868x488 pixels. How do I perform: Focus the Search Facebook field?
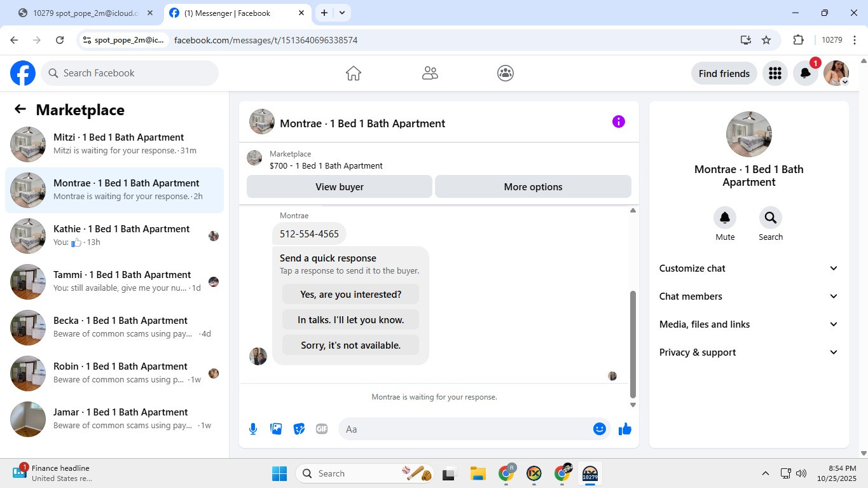130,73
